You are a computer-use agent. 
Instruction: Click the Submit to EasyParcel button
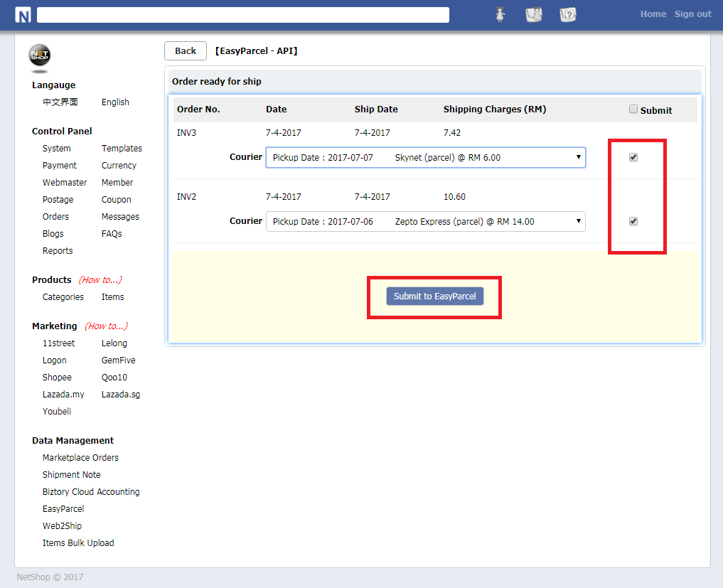[x=435, y=296]
